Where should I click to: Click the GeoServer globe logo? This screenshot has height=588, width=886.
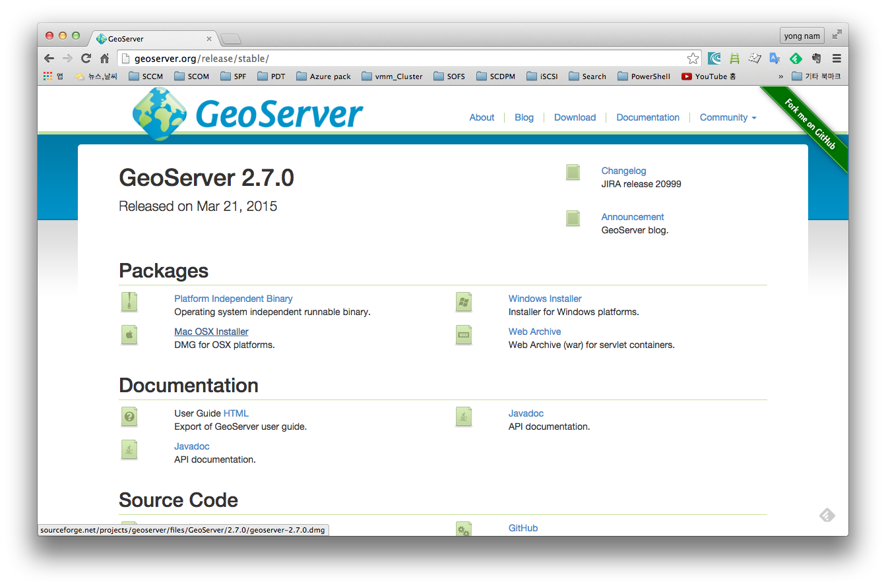pyautogui.click(x=159, y=113)
